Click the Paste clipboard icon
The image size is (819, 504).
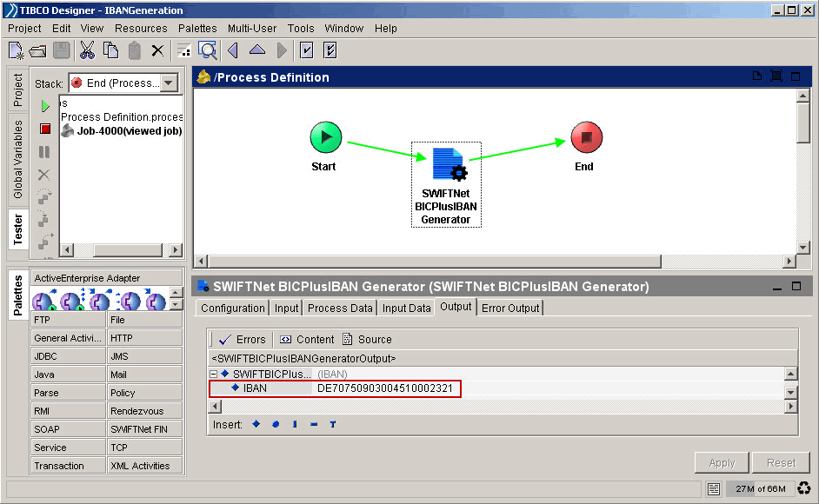pyautogui.click(x=135, y=50)
